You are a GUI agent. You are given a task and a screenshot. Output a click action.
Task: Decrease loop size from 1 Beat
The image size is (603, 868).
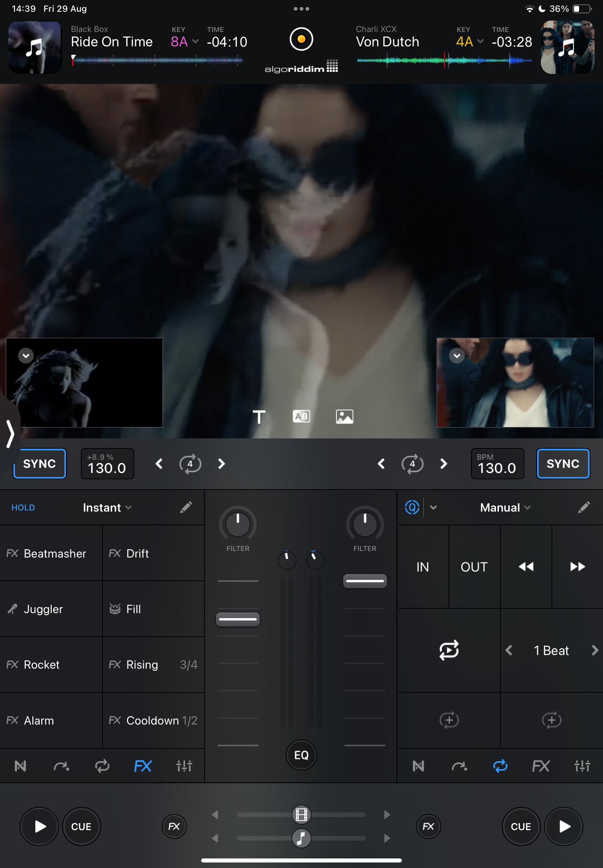509,650
